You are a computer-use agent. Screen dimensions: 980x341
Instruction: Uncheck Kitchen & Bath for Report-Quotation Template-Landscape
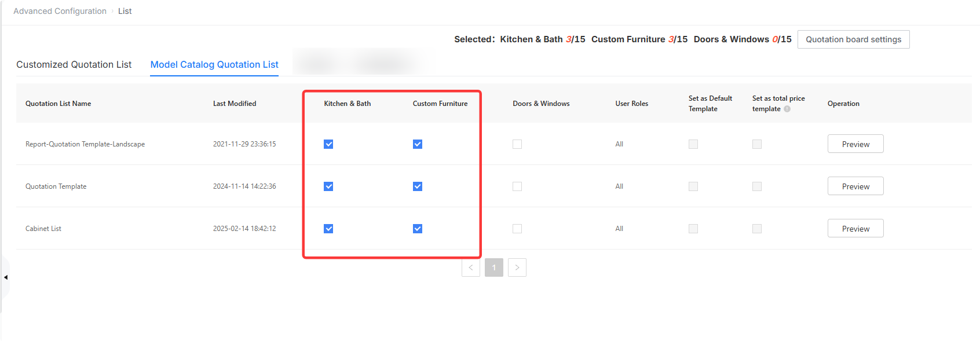point(328,144)
